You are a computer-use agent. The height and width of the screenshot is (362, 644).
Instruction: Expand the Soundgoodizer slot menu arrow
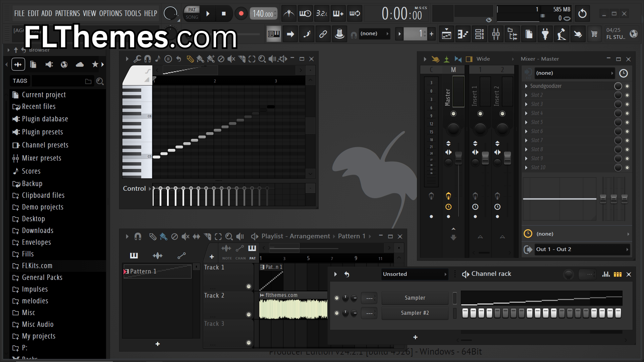point(526,86)
